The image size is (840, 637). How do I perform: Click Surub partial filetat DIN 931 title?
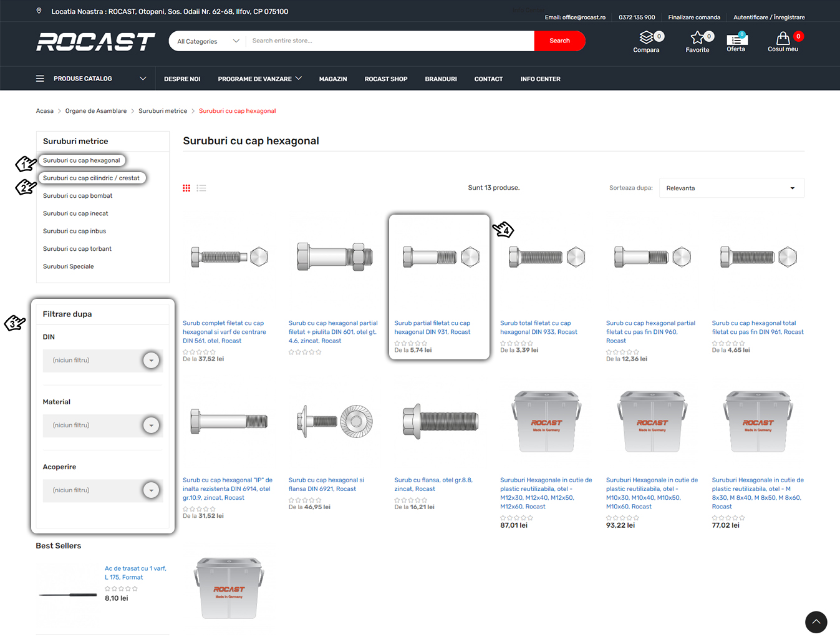coord(432,328)
